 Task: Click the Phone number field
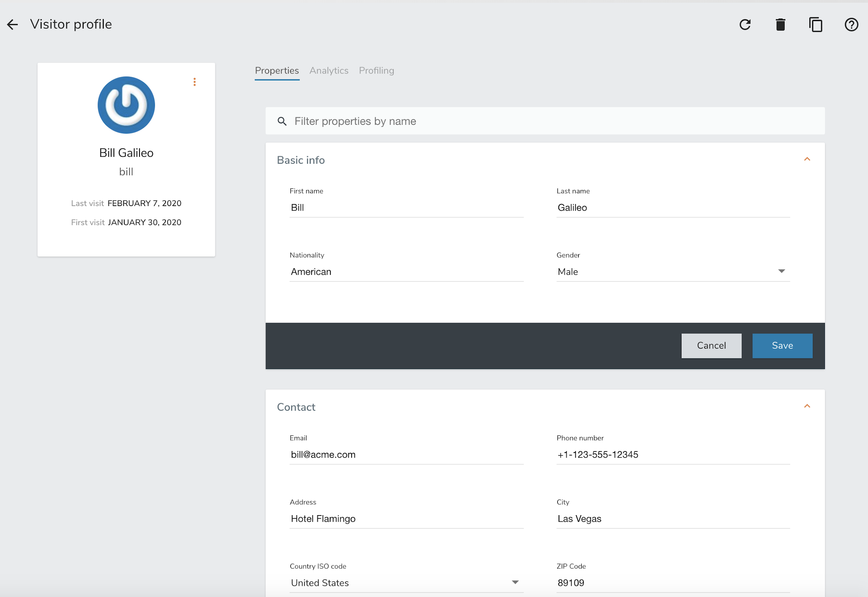pos(673,454)
